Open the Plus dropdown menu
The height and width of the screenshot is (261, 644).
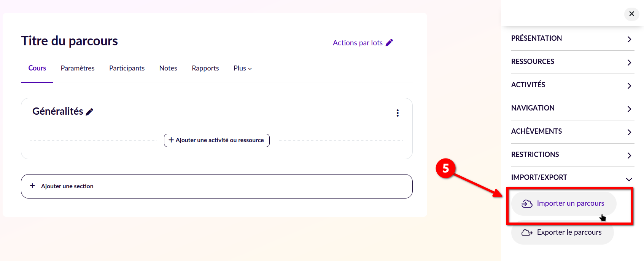[x=243, y=68]
